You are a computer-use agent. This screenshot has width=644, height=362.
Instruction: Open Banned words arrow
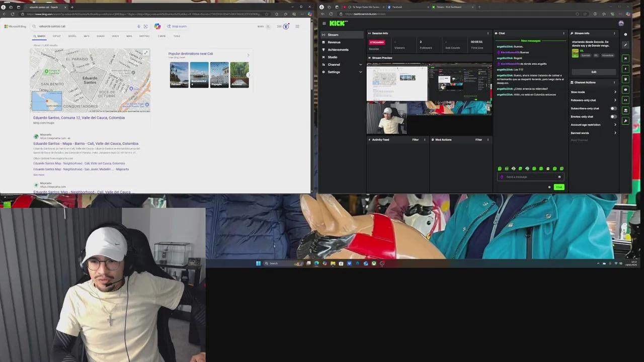[615, 133]
